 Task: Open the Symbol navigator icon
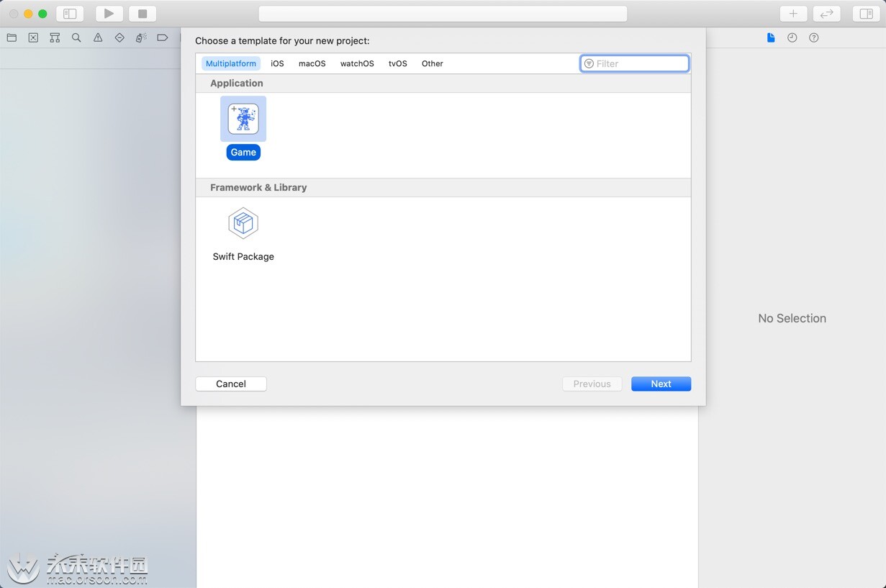tap(55, 37)
